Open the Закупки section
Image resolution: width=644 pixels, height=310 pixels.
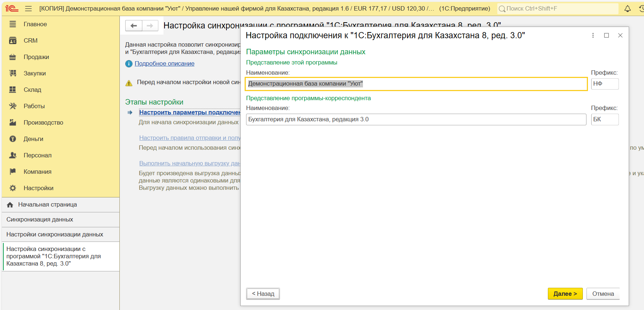[x=35, y=73]
